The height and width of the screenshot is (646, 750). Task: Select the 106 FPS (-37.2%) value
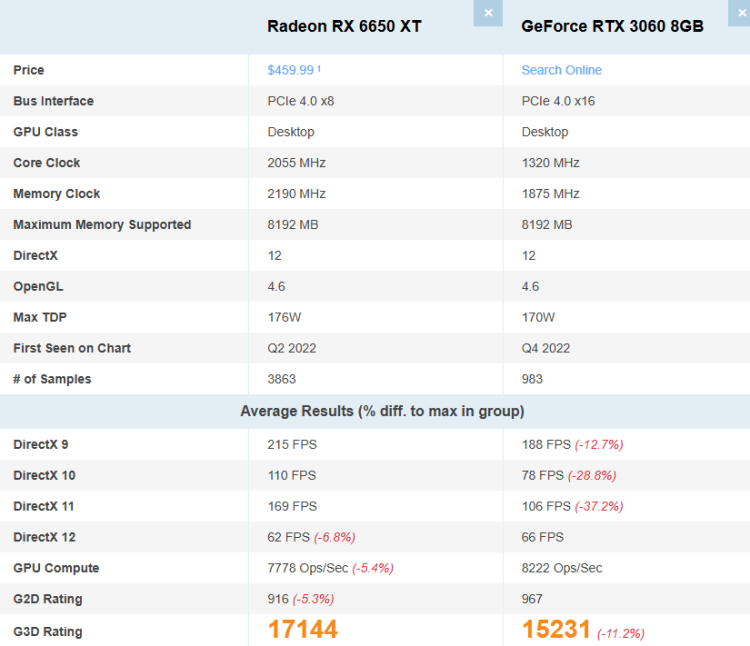pos(572,506)
